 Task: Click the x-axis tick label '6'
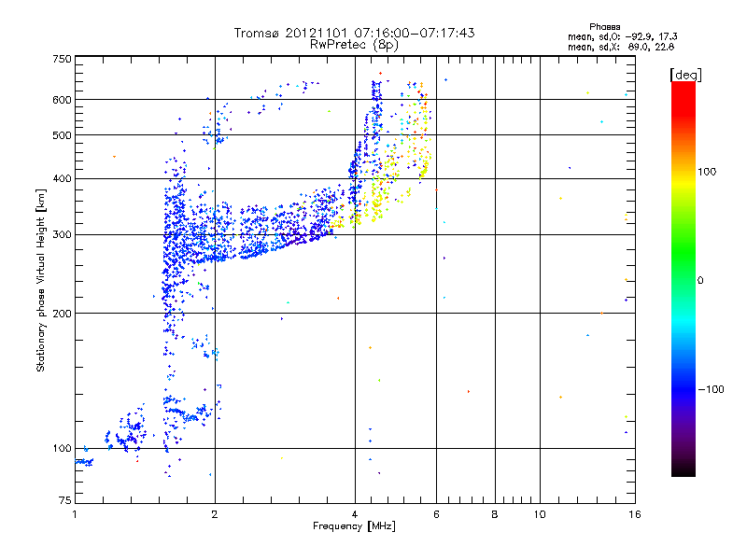(437, 514)
